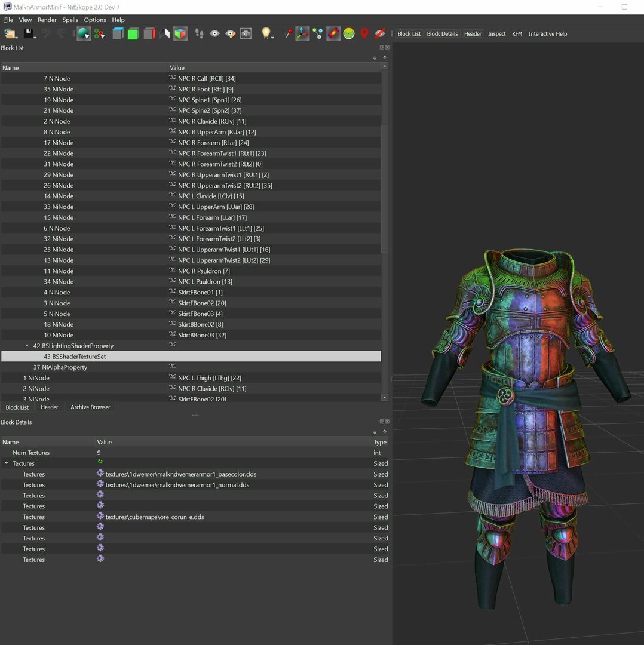This screenshot has height=645, width=644.
Task: Click the Undo arrow icon
Action: [x=45, y=33]
